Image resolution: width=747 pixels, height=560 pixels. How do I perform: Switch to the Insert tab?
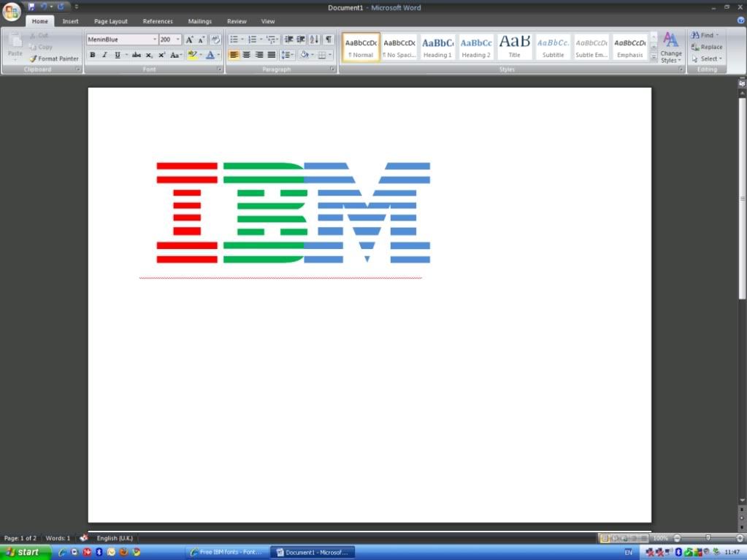click(x=70, y=21)
